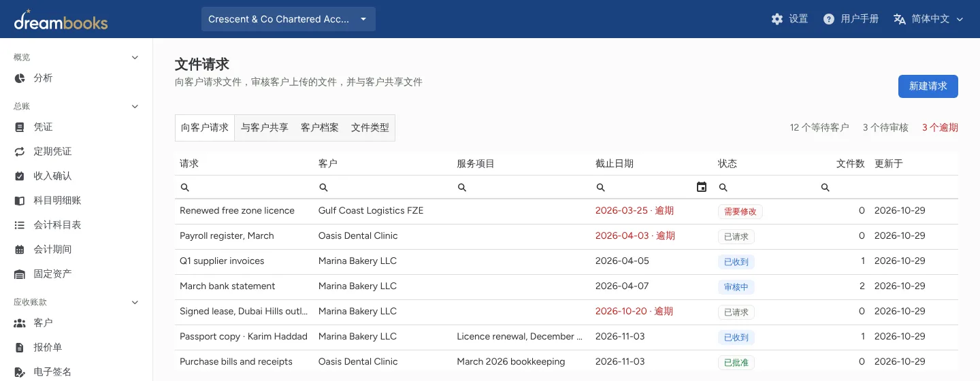The height and width of the screenshot is (381, 980).
Task: Click the language translate icon
Action: click(900, 19)
